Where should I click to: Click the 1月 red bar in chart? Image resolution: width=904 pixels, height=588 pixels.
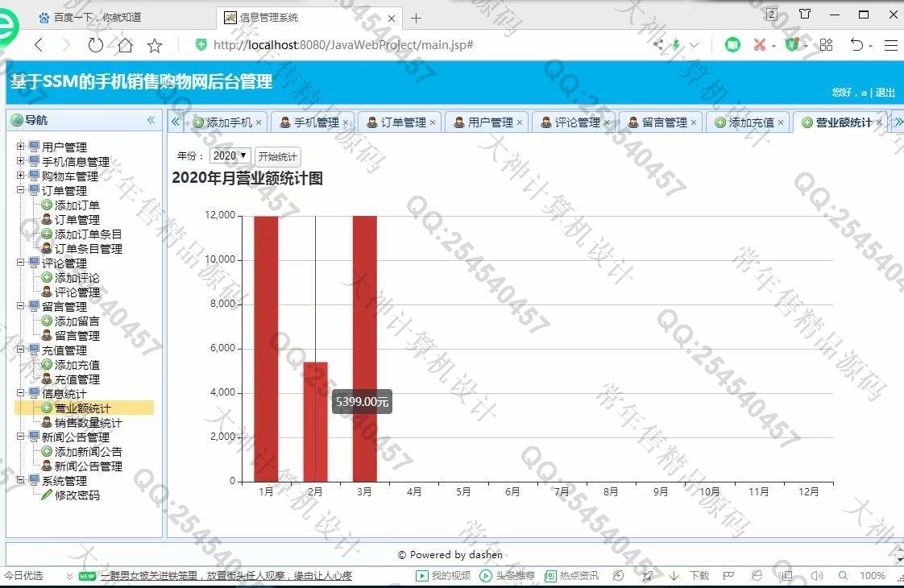(266, 349)
